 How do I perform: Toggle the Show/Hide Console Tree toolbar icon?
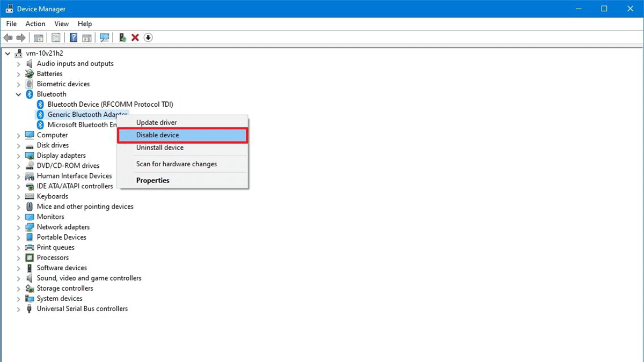[x=39, y=38]
